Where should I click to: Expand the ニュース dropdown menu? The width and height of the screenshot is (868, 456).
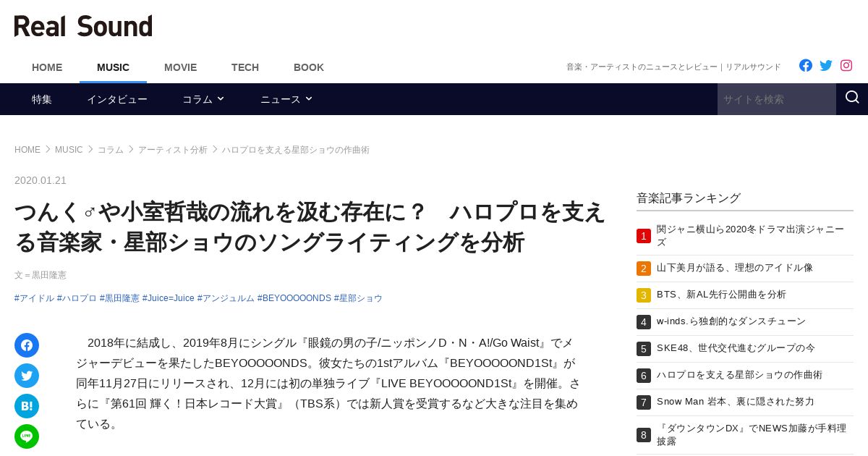(x=286, y=99)
